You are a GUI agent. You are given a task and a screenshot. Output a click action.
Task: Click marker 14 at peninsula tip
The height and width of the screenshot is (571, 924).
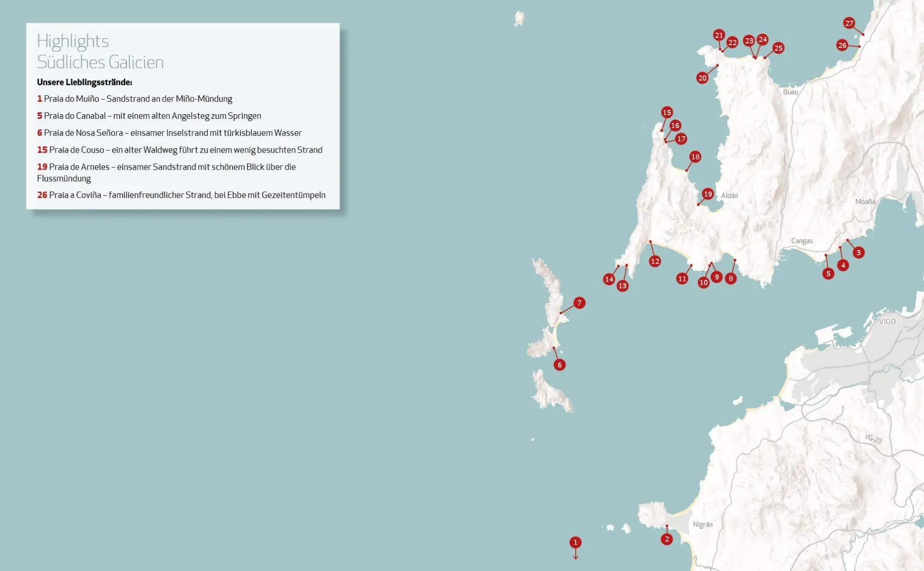click(x=609, y=279)
